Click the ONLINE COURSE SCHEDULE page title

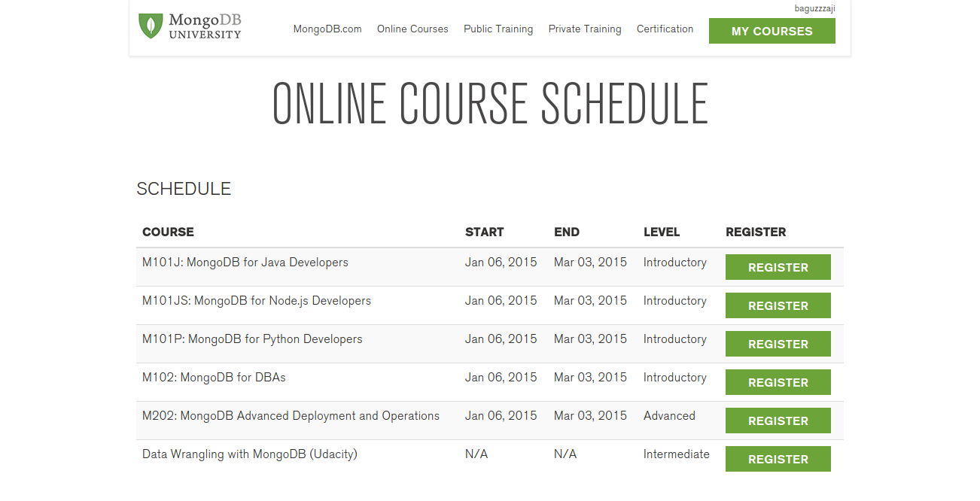(x=490, y=103)
